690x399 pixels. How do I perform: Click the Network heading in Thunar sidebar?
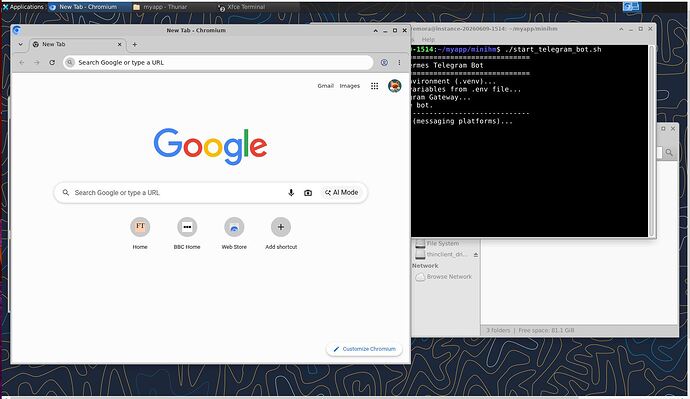pyautogui.click(x=425, y=266)
